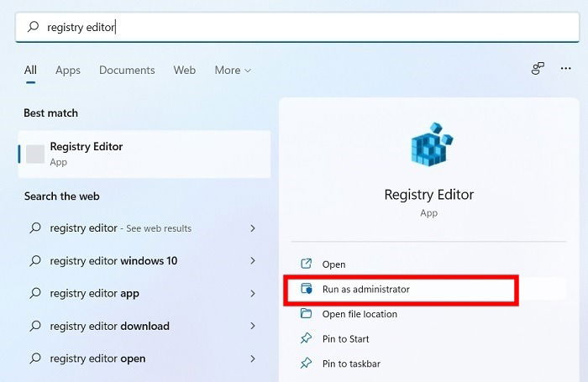The width and height of the screenshot is (588, 382).
Task: Switch to the Web tab
Action: [x=185, y=70]
